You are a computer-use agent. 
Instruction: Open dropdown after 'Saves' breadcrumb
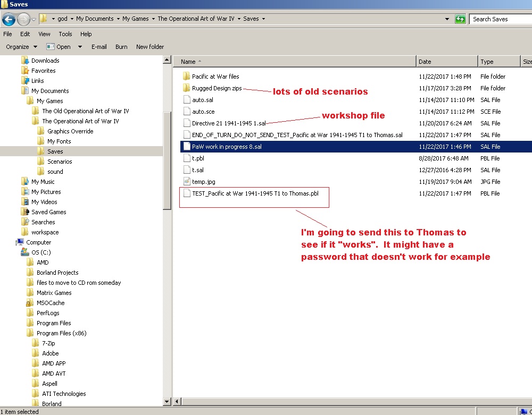coord(263,19)
